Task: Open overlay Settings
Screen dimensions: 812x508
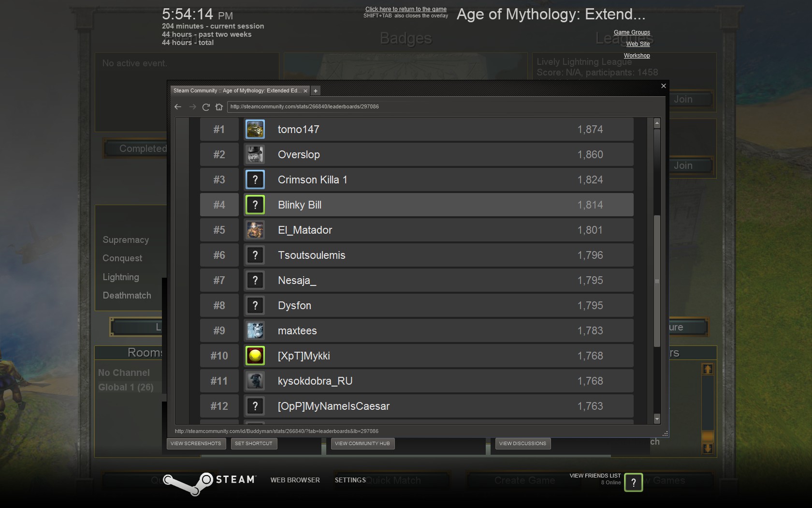Action: click(x=350, y=480)
